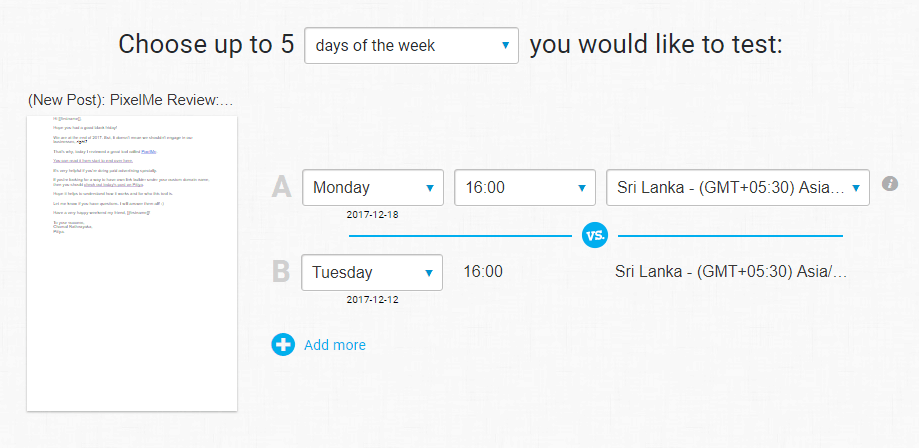
Task: Click the arrow on the Tuesday dropdown
Action: pyautogui.click(x=429, y=273)
